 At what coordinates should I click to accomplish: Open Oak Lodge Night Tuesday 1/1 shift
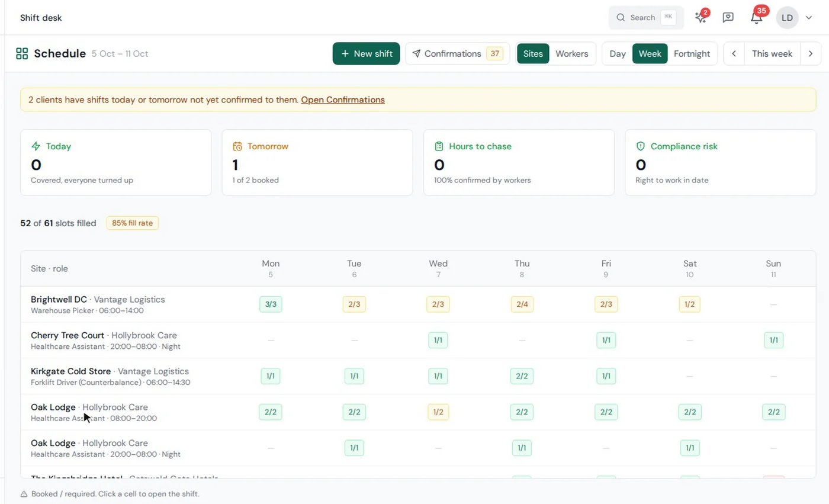click(354, 448)
